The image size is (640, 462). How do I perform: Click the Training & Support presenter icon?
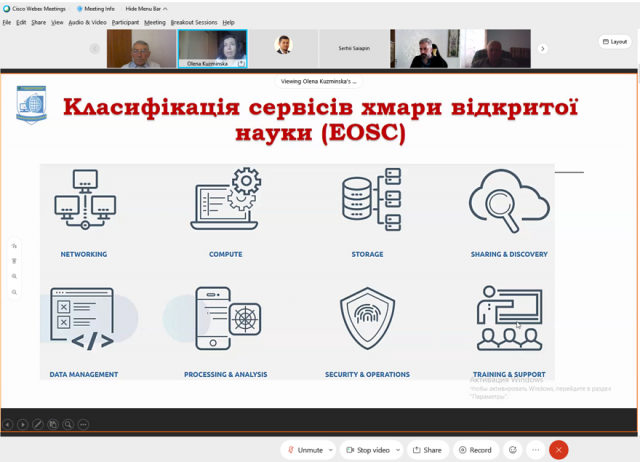pyautogui.click(x=509, y=318)
